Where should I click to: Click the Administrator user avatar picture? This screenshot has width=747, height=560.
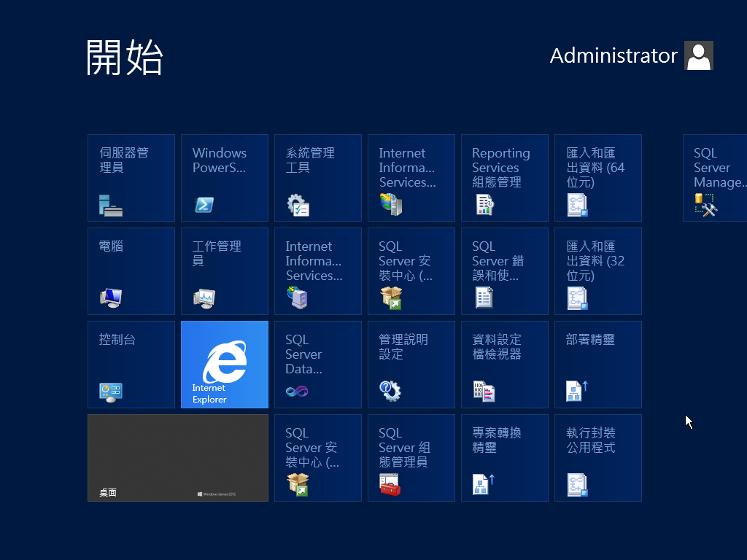pyautogui.click(x=698, y=55)
